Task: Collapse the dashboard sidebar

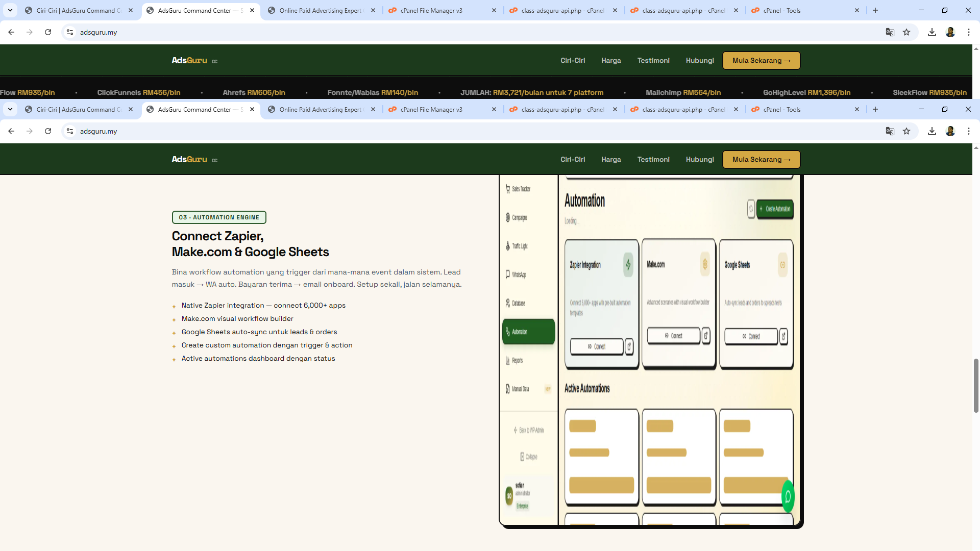Action: pos(529,457)
